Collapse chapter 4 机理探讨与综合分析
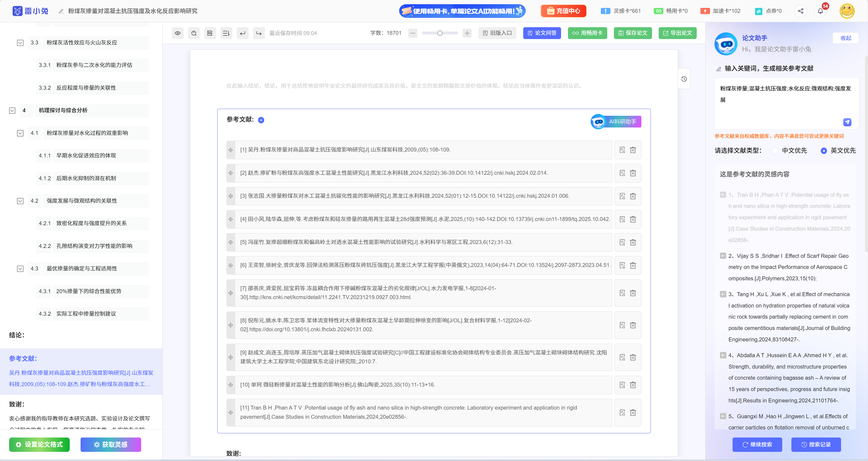 point(12,110)
